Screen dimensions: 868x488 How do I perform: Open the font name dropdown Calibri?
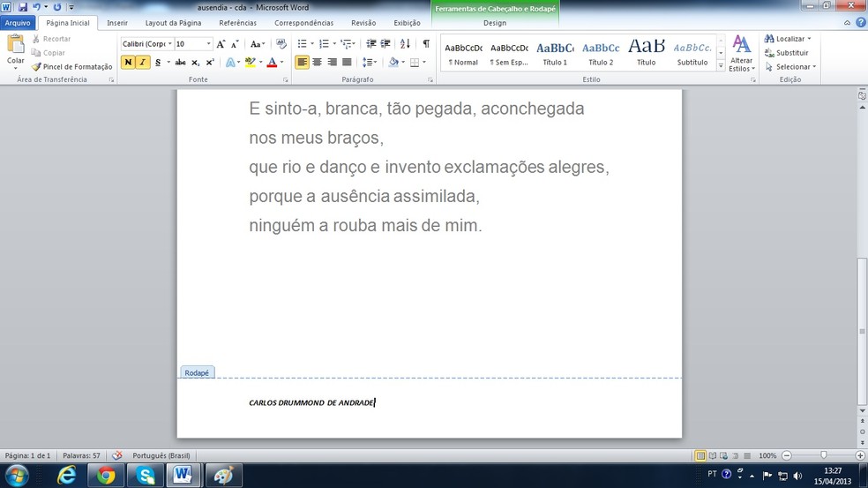point(145,43)
